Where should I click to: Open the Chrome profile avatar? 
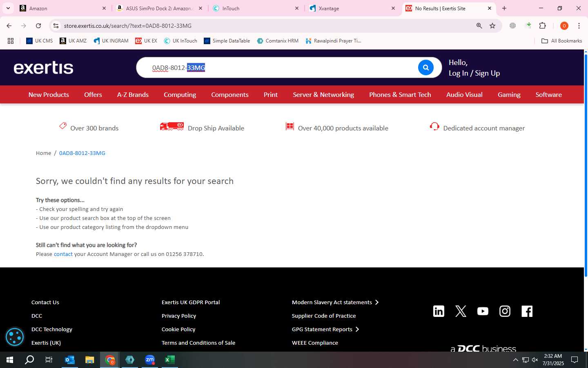point(564,26)
